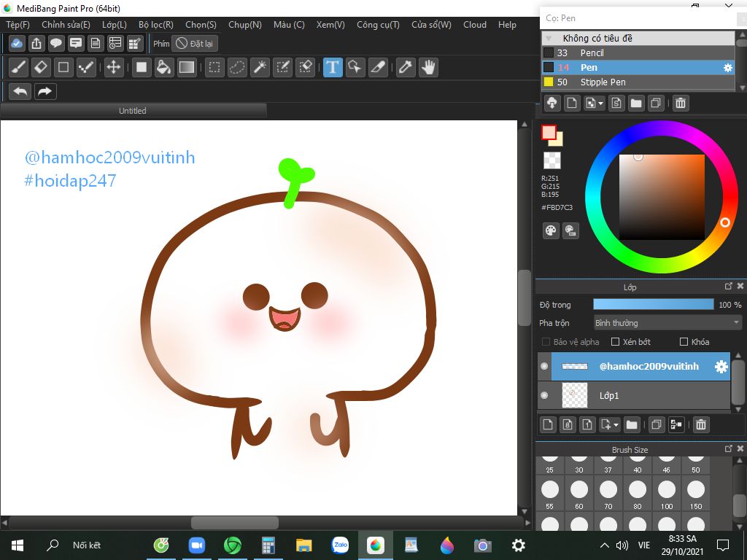
Task: Open the taskbar Settings gear
Action: click(x=518, y=545)
